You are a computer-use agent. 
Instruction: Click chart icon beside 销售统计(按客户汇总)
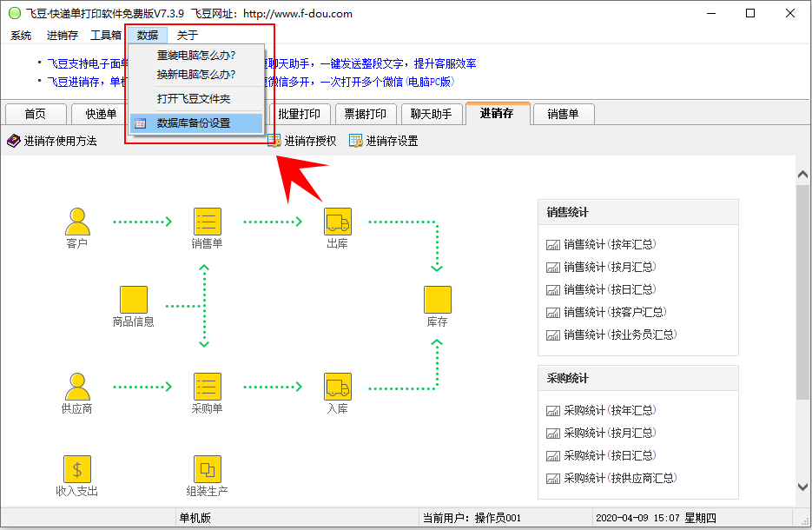click(x=553, y=313)
